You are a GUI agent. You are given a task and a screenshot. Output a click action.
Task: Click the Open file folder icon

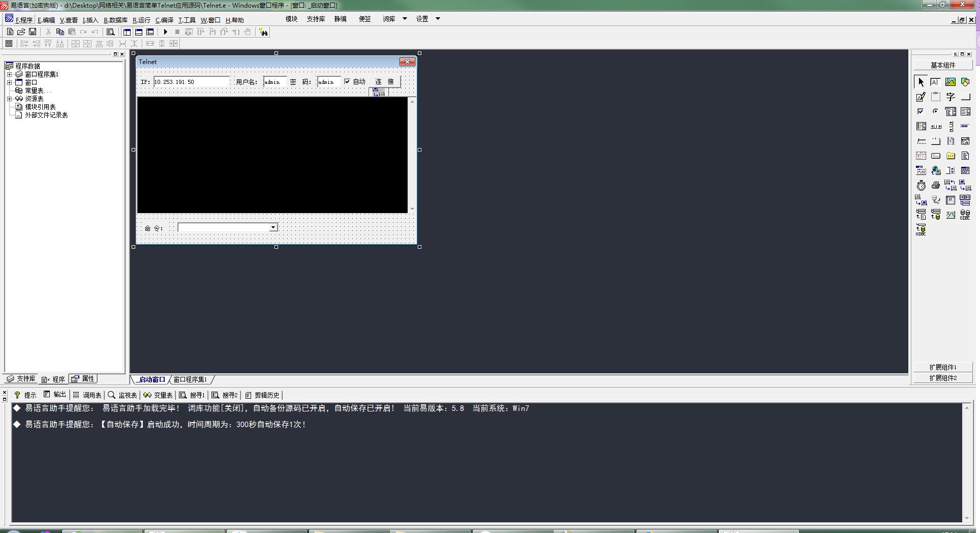[21, 32]
